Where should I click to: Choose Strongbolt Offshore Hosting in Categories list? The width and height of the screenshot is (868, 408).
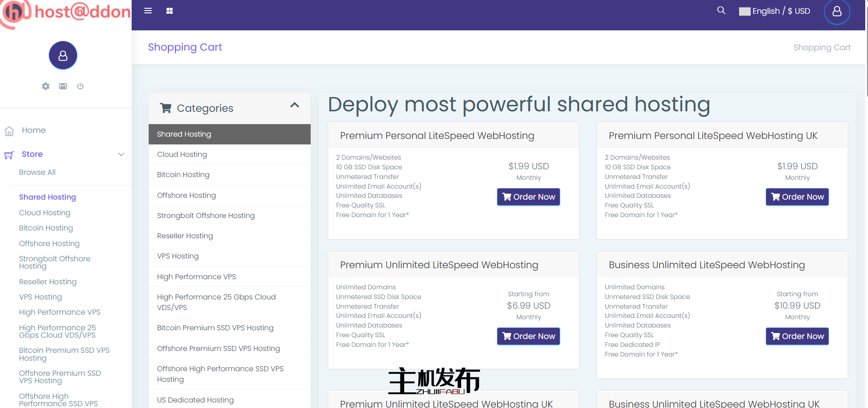[x=230, y=215]
